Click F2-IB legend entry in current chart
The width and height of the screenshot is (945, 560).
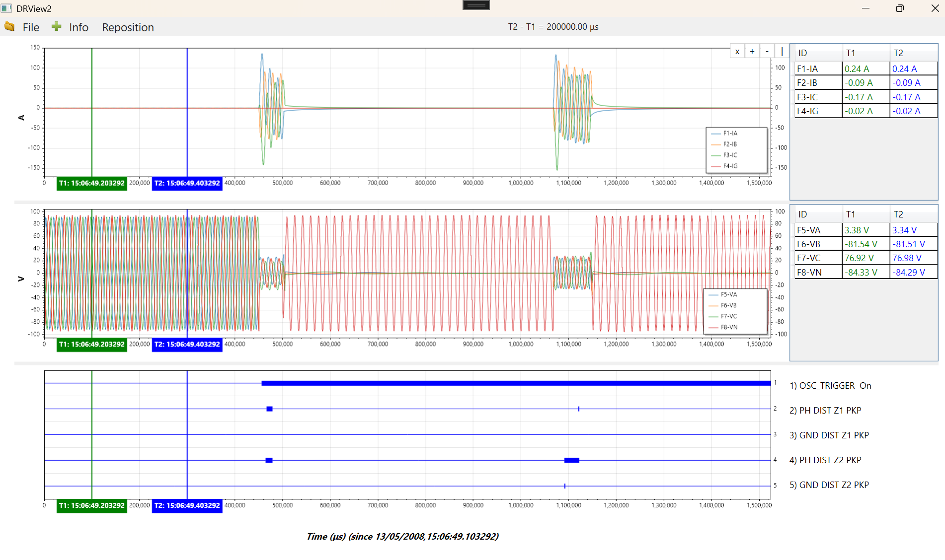coord(724,144)
